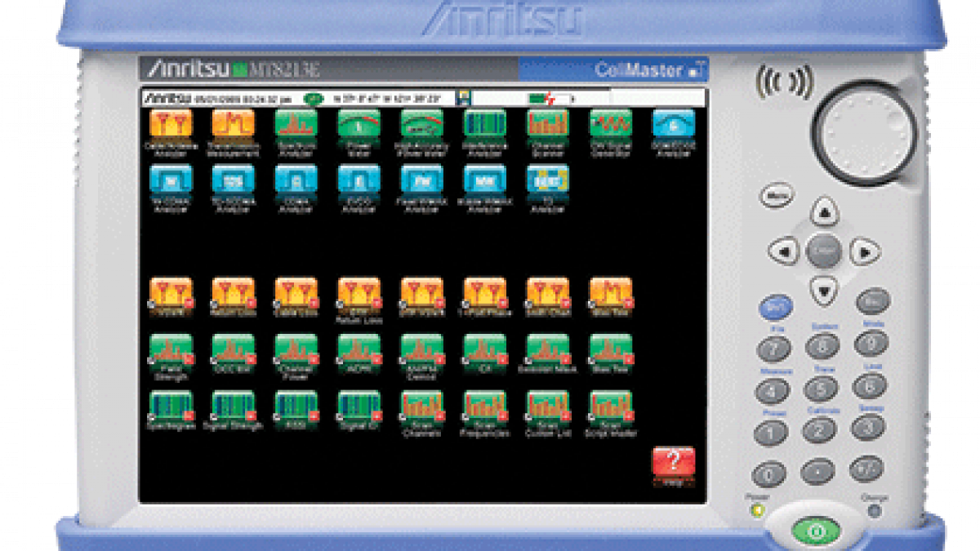Tap the left arrow key
The height and width of the screenshot is (551, 980).
point(784,251)
